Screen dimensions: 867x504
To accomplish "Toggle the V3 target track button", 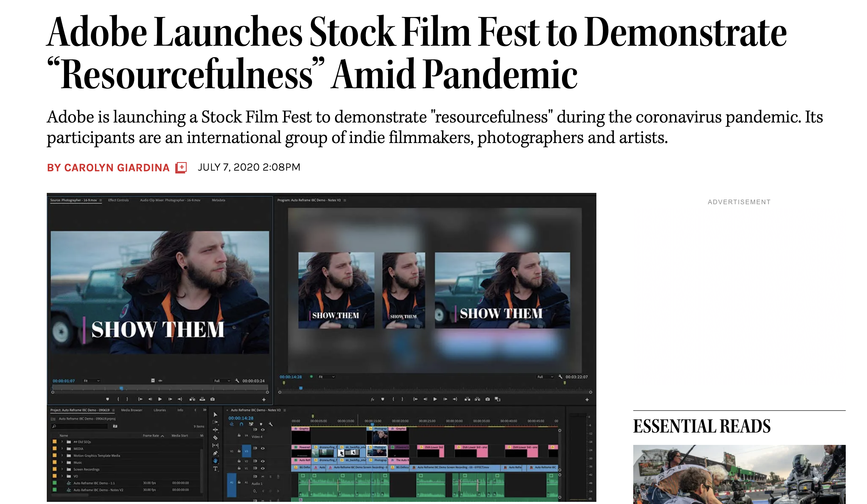I will tap(246, 451).
